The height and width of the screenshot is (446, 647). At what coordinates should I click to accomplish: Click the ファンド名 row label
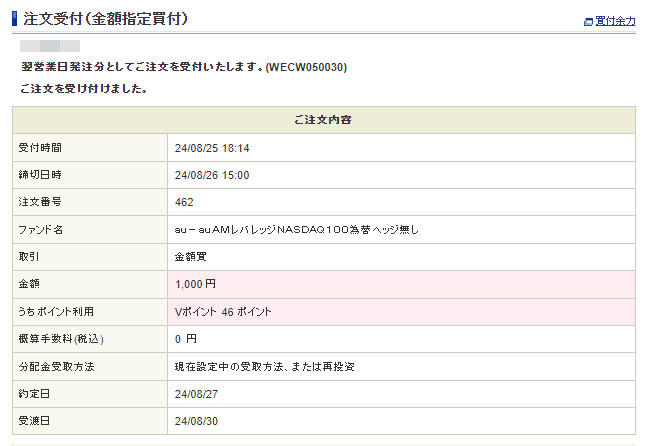pyautogui.click(x=41, y=230)
